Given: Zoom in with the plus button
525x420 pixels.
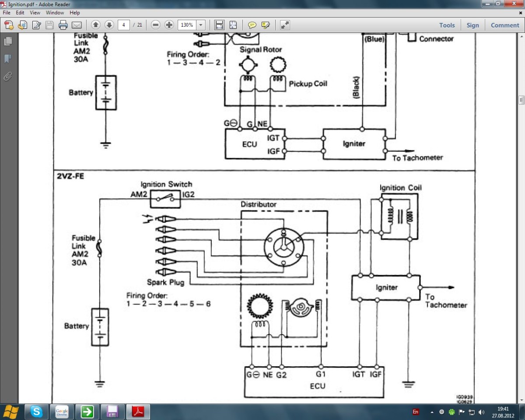Looking at the screenshot, I should point(169,25).
